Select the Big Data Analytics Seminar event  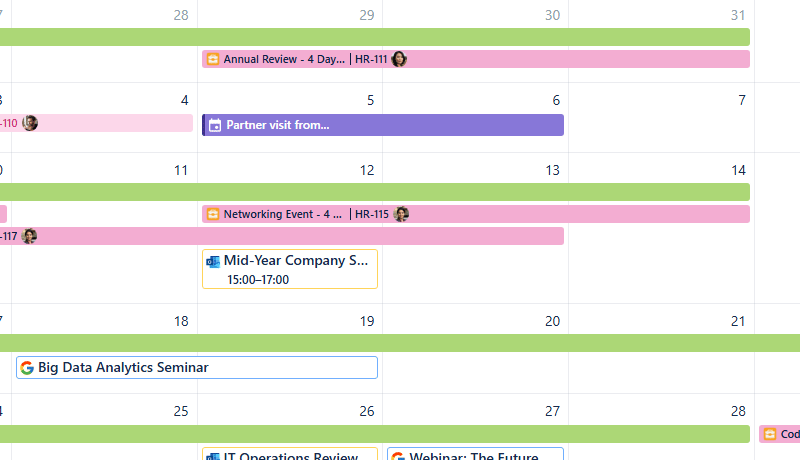(197, 367)
